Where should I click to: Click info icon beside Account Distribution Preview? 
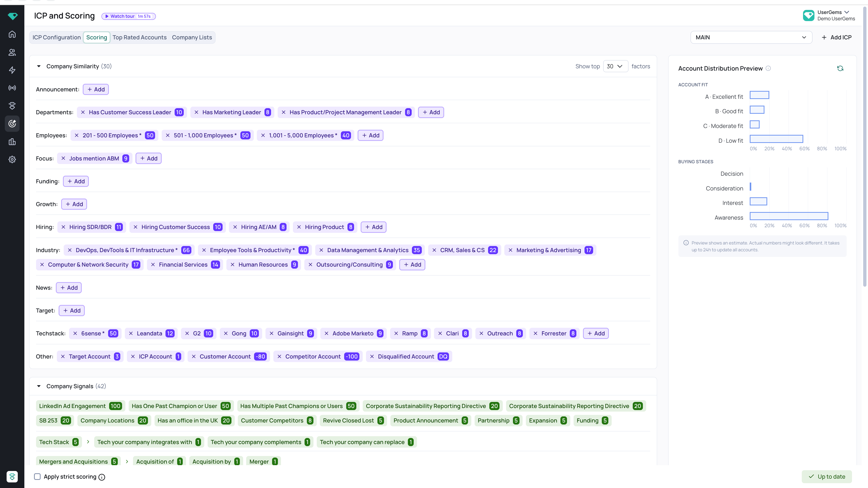coord(768,68)
